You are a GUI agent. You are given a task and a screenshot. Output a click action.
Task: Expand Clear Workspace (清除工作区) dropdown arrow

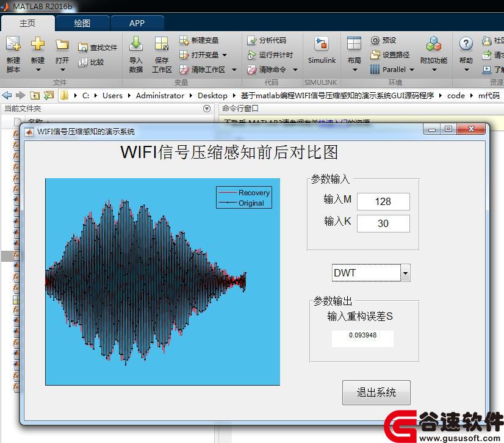(x=234, y=70)
